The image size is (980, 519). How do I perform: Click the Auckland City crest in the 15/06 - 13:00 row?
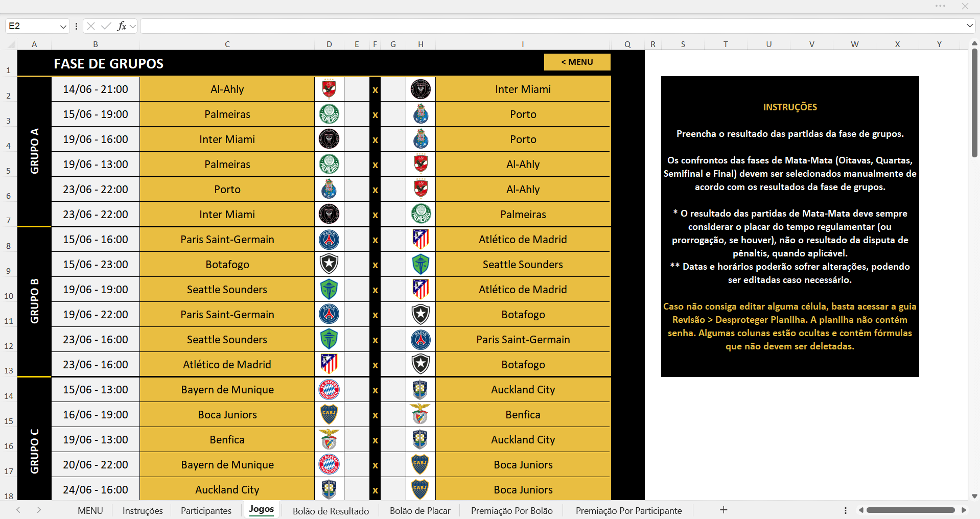click(x=421, y=389)
